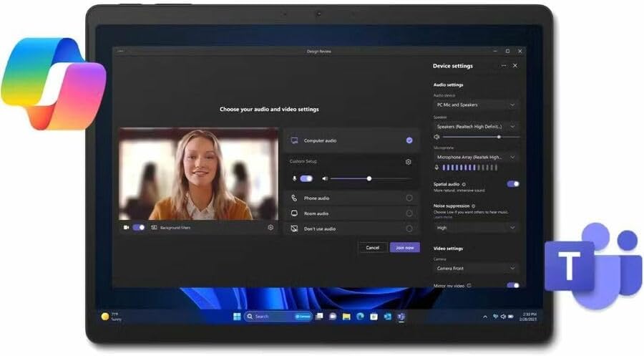The image size is (644, 356).
Task: Click the network icon in the system tray
Action: (496, 317)
